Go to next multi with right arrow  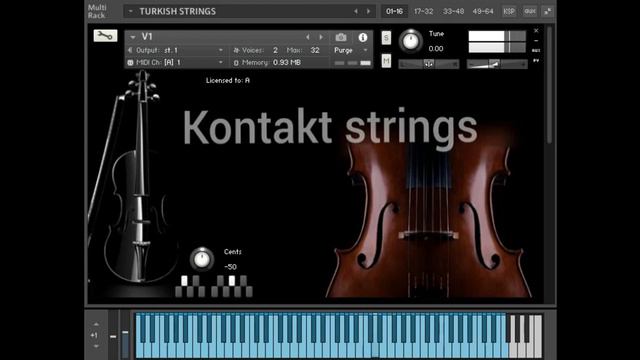369,11
